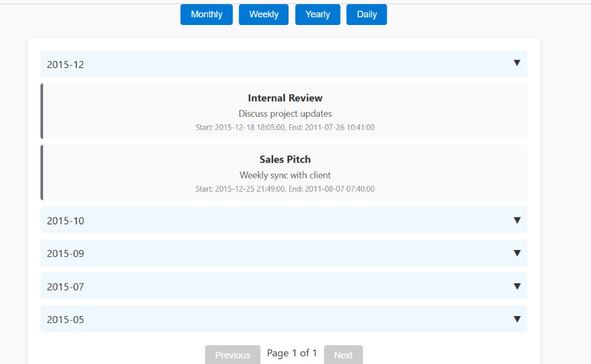This screenshot has height=364, width=591.
Task: Click the Page 1 of 1 indicator
Action: (x=292, y=353)
